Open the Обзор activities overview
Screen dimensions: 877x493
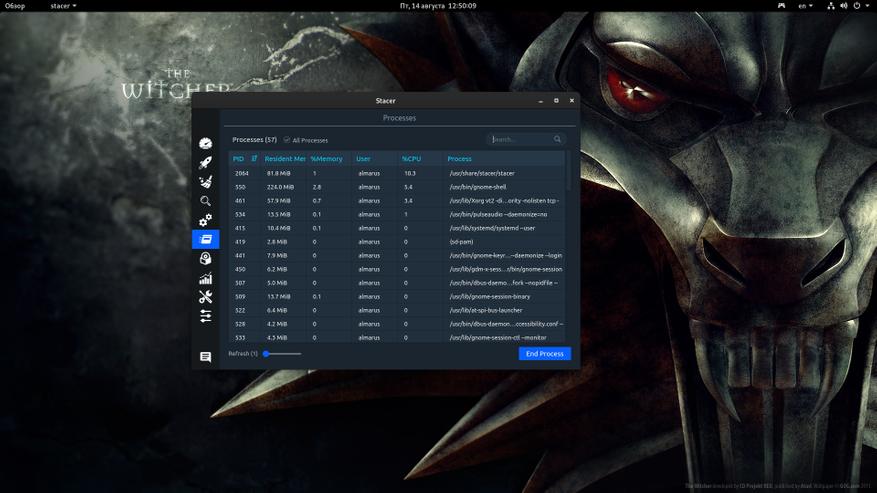pos(15,6)
